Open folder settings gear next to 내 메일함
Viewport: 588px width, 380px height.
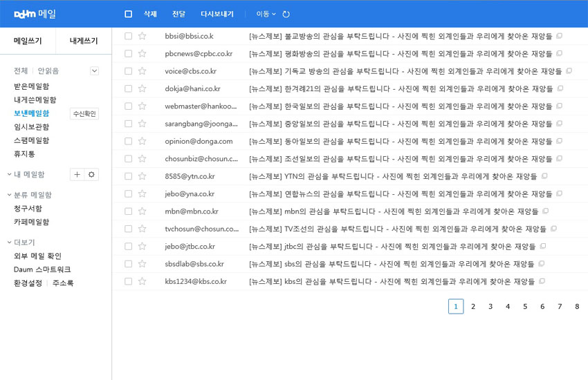pos(91,175)
